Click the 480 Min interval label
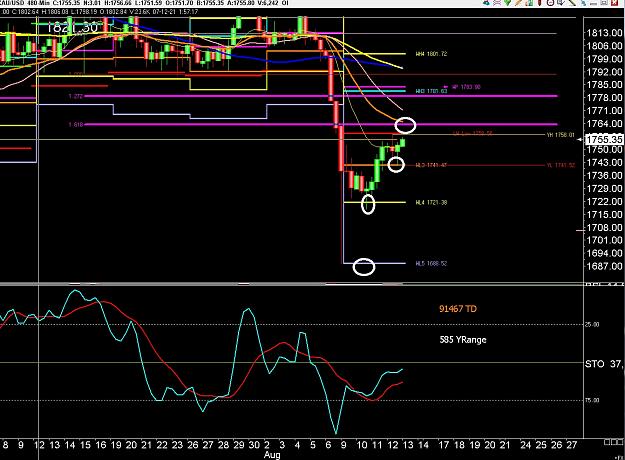 coord(39,3)
